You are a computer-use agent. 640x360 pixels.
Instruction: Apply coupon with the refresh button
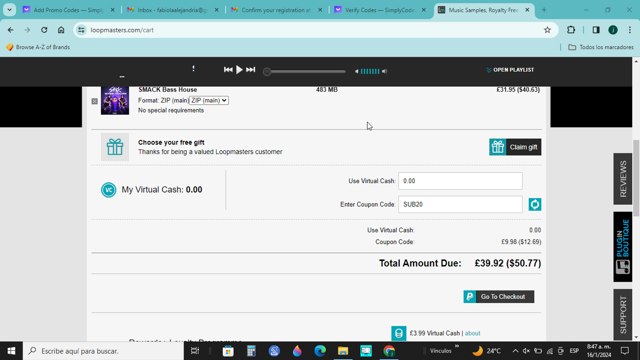(535, 204)
